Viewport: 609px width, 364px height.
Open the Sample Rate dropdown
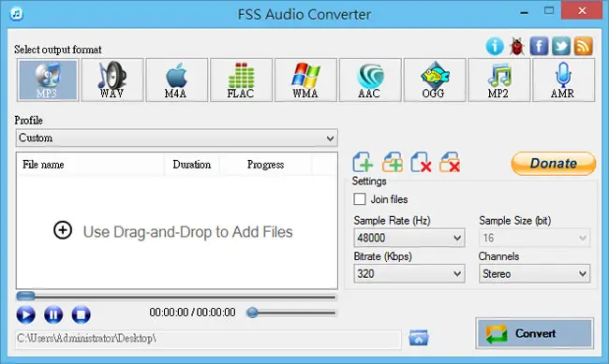409,238
